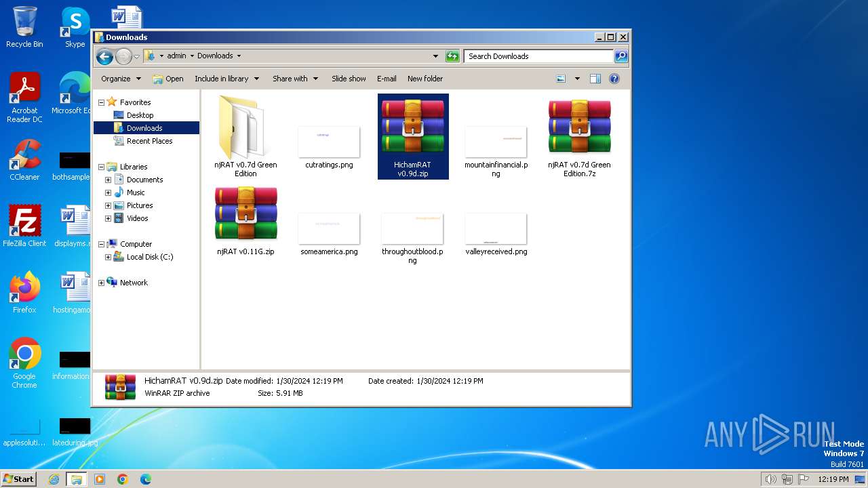
Task: Open Share with menu
Action: pos(295,79)
